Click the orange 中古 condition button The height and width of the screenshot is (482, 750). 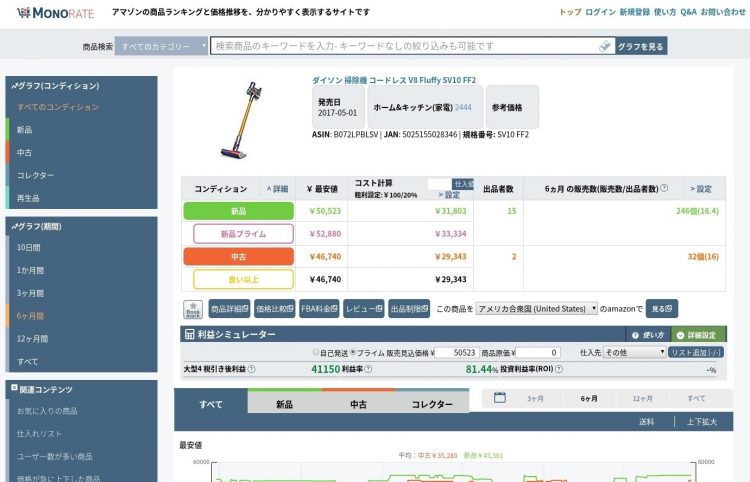pyautogui.click(x=239, y=257)
